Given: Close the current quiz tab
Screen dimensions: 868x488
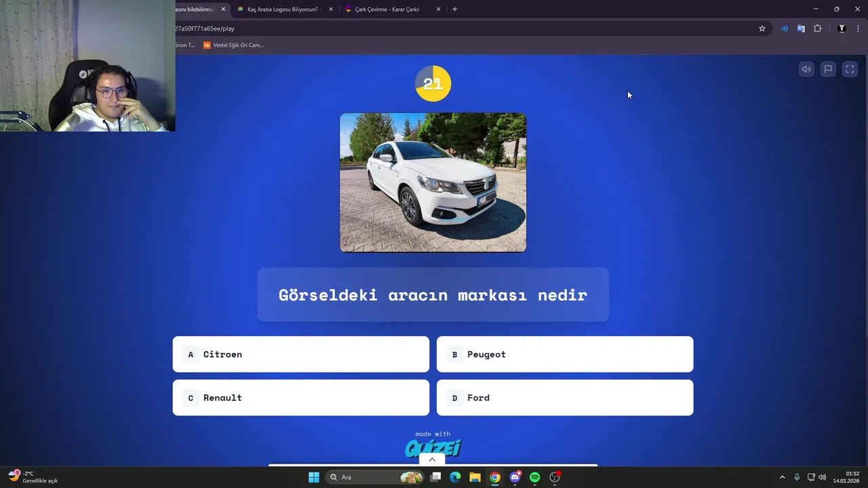Looking at the screenshot, I should point(223,9).
